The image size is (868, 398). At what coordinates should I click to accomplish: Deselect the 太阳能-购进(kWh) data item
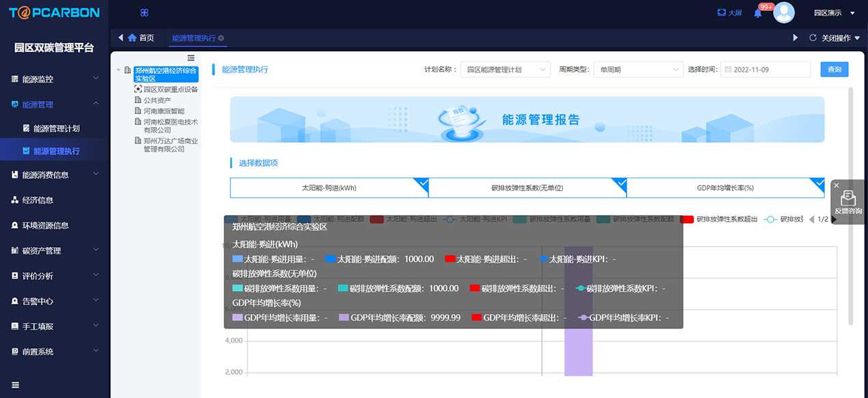coord(329,188)
